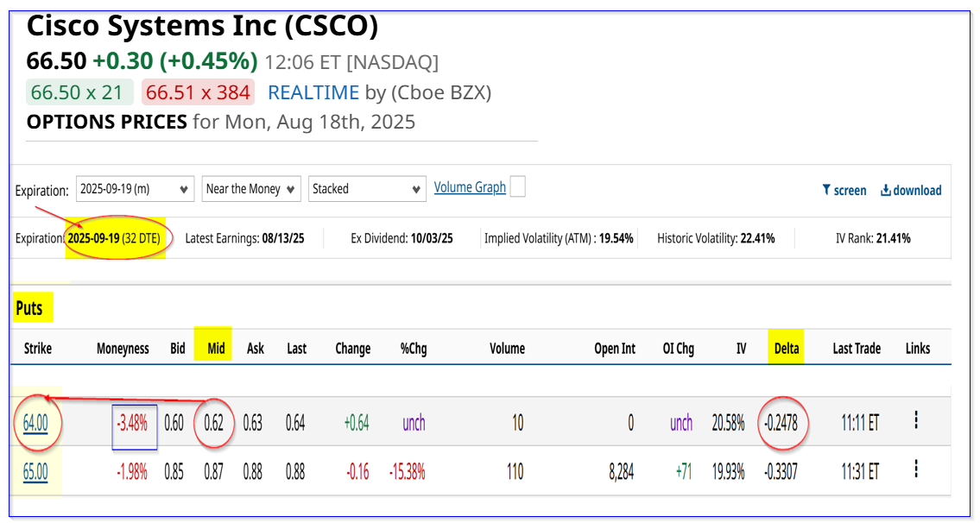Click the 19.93% IV value
The width and height of the screenshot is (980, 523).
click(728, 472)
